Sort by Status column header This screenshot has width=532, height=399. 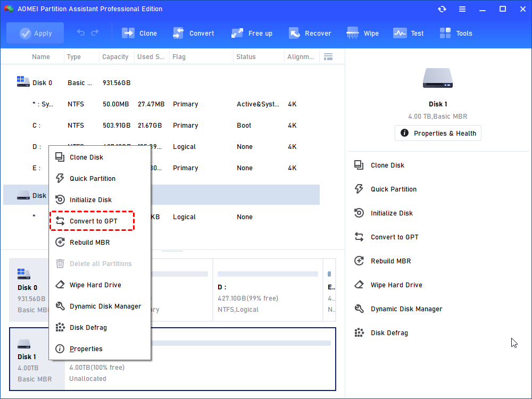click(x=246, y=57)
